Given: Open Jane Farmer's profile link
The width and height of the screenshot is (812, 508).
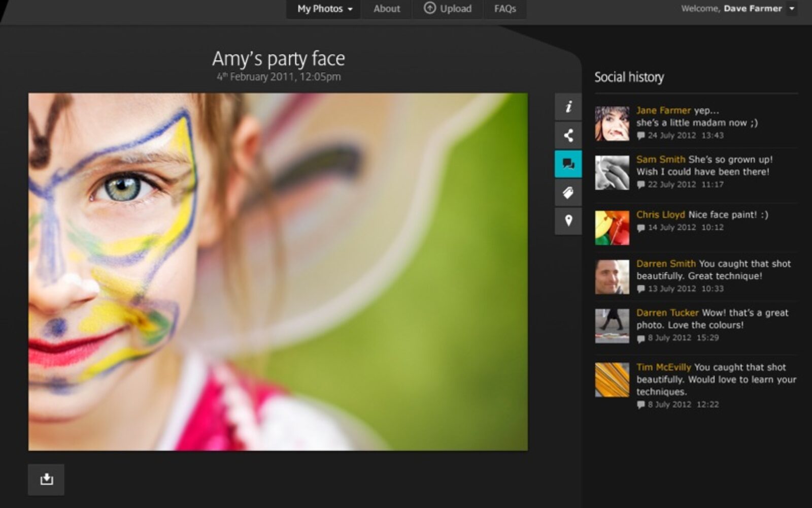Looking at the screenshot, I should point(663,110).
